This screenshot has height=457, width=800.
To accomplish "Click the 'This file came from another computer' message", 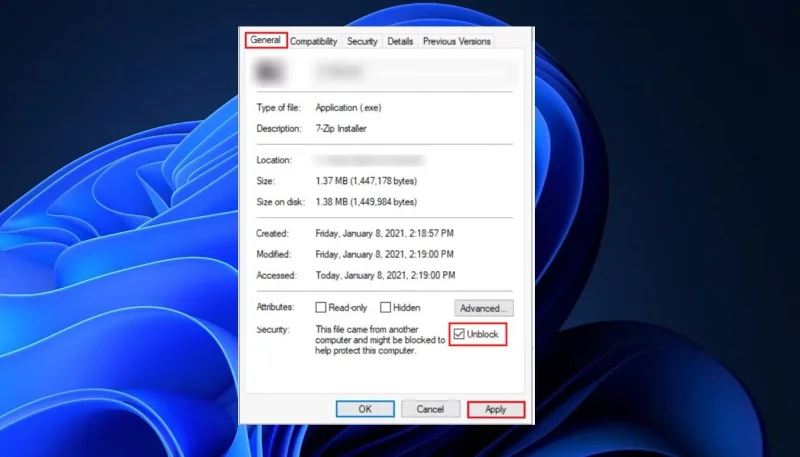I will click(x=380, y=340).
